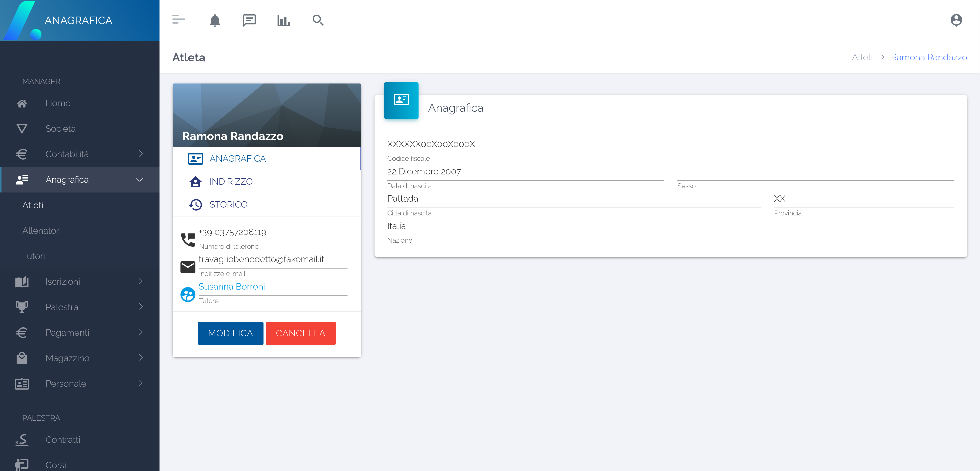
Task: Click the Codice fiscale field
Action: click(x=670, y=144)
